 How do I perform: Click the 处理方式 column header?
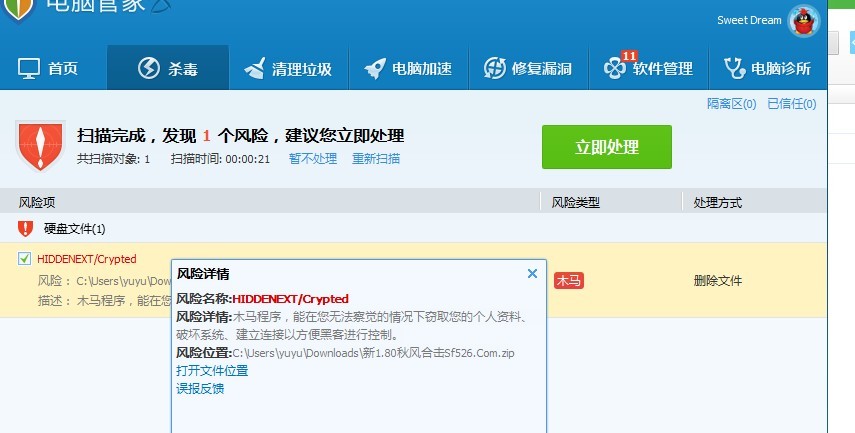[718, 202]
